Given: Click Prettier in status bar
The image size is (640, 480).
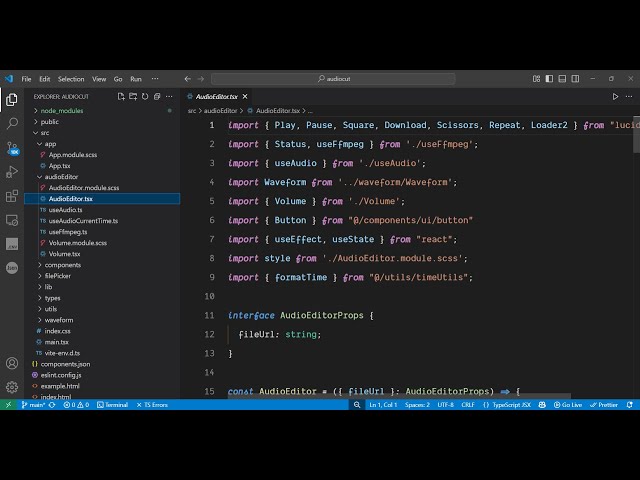Looking at the screenshot, I should click(604, 405).
